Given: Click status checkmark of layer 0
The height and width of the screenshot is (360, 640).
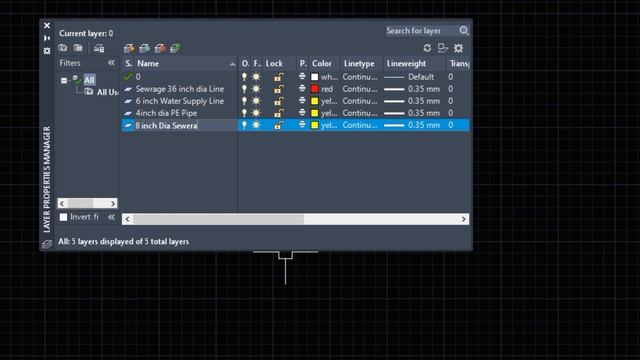Looking at the screenshot, I should (x=128, y=76).
